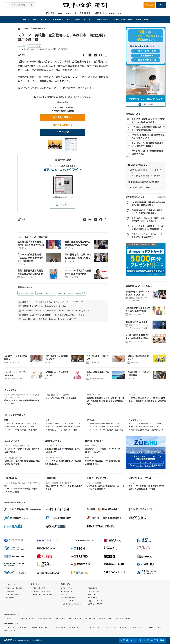
Task: Open the Myニュース menu item
Action: click(71, 13)
